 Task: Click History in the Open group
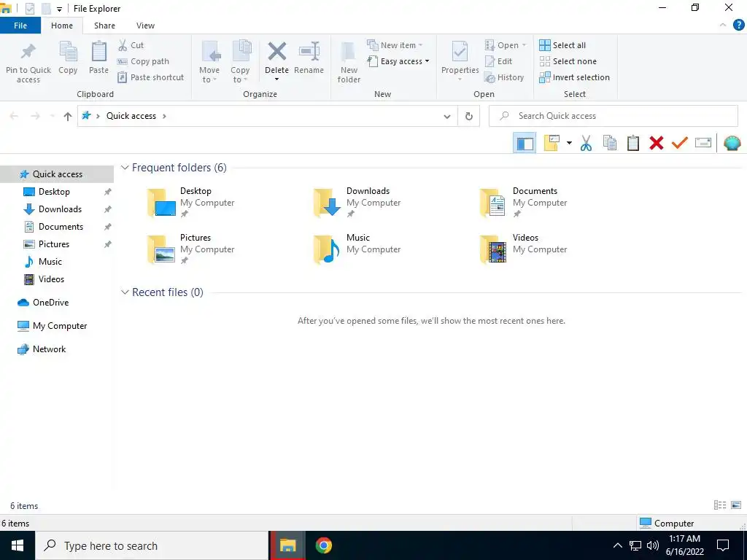504,77
